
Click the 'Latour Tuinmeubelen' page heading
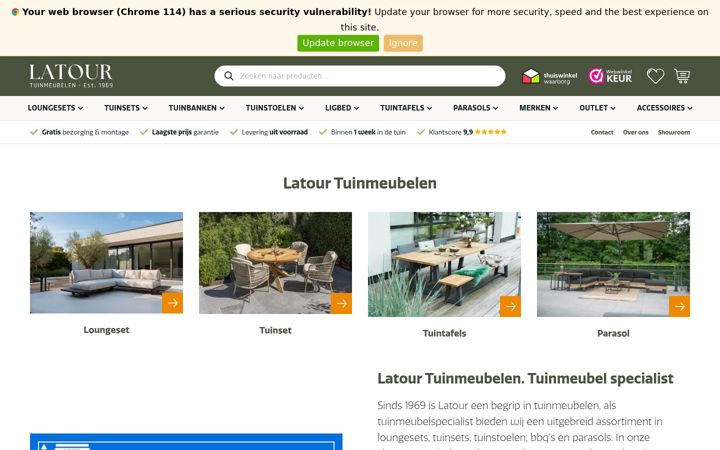click(360, 183)
